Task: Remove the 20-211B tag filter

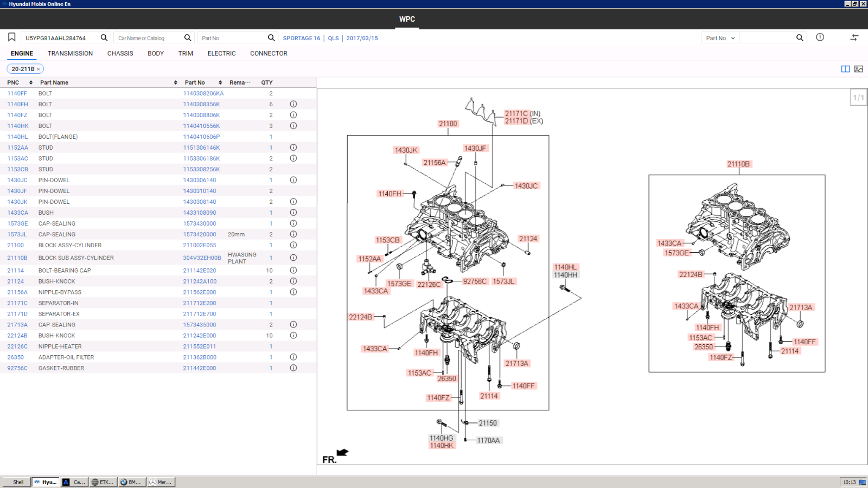Action: (x=39, y=69)
